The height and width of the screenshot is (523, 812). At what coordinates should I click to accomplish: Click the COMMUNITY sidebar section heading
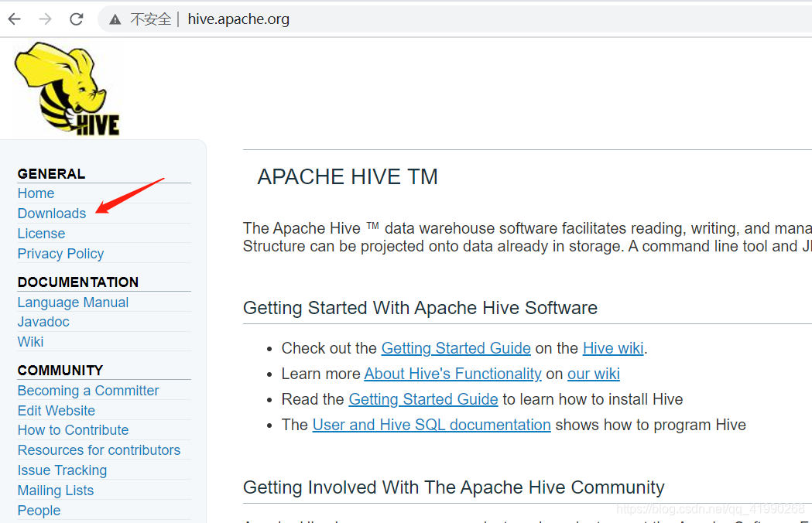(60, 371)
